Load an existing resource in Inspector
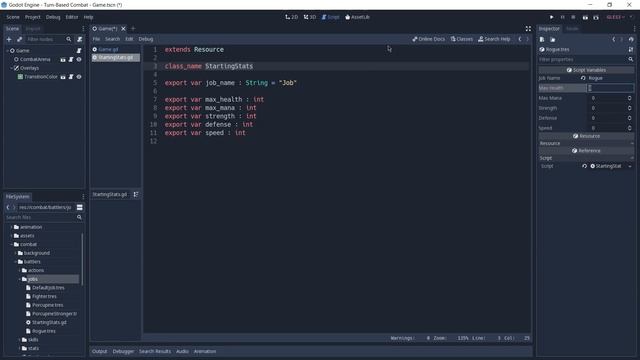The height and width of the screenshot is (360, 640). coord(553,40)
